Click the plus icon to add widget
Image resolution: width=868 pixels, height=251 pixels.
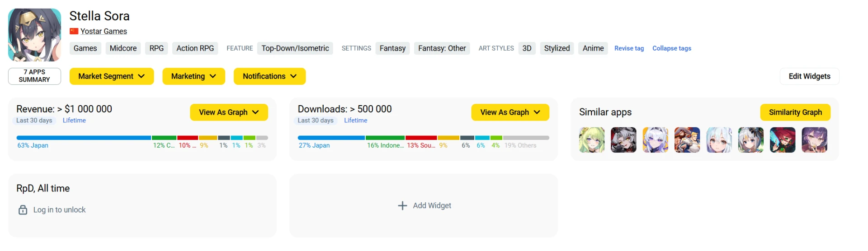coord(402,206)
